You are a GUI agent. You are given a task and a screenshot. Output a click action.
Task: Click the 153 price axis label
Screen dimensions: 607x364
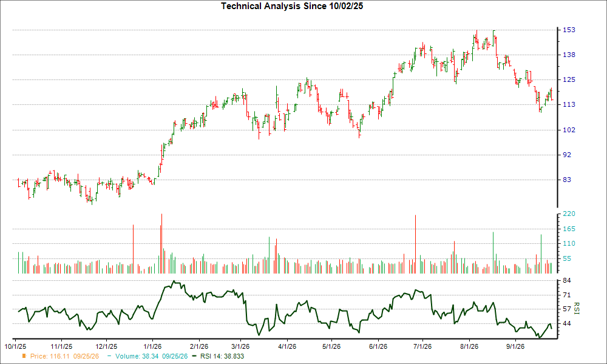coord(569,30)
